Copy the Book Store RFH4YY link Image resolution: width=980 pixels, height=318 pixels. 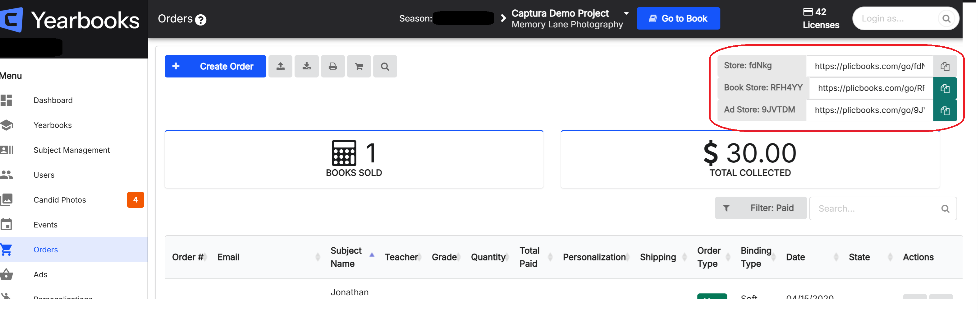[x=945, y=88]
